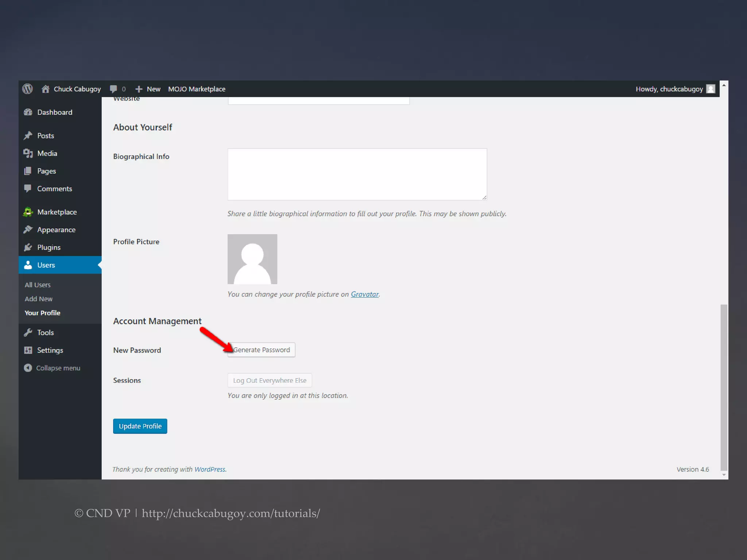Click the home icon beside Chuck Cabugoy
747x560 pixels.
46,89
